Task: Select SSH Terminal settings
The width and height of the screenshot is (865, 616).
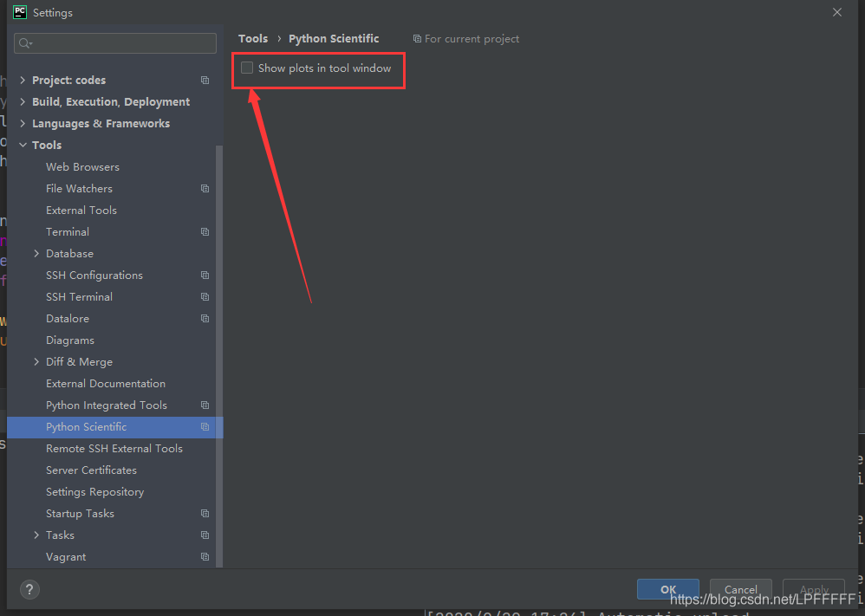Action: point(80,296)
